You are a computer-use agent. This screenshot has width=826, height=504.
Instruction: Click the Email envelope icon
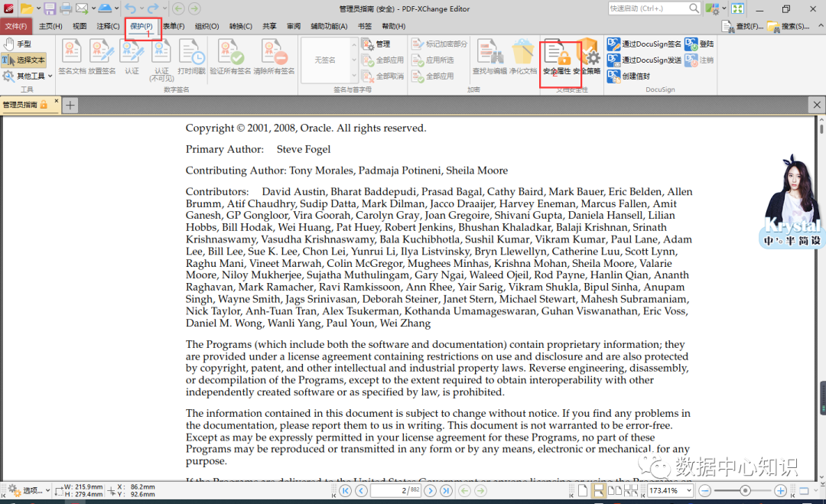(x=82, y=8)
